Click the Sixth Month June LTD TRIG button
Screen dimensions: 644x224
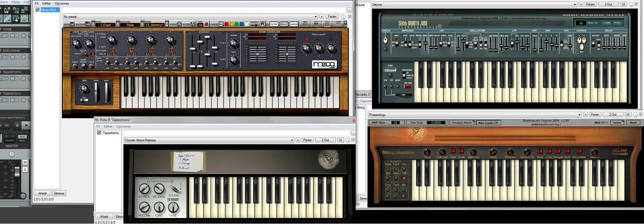pyautogui.click(x=408, y=87)
